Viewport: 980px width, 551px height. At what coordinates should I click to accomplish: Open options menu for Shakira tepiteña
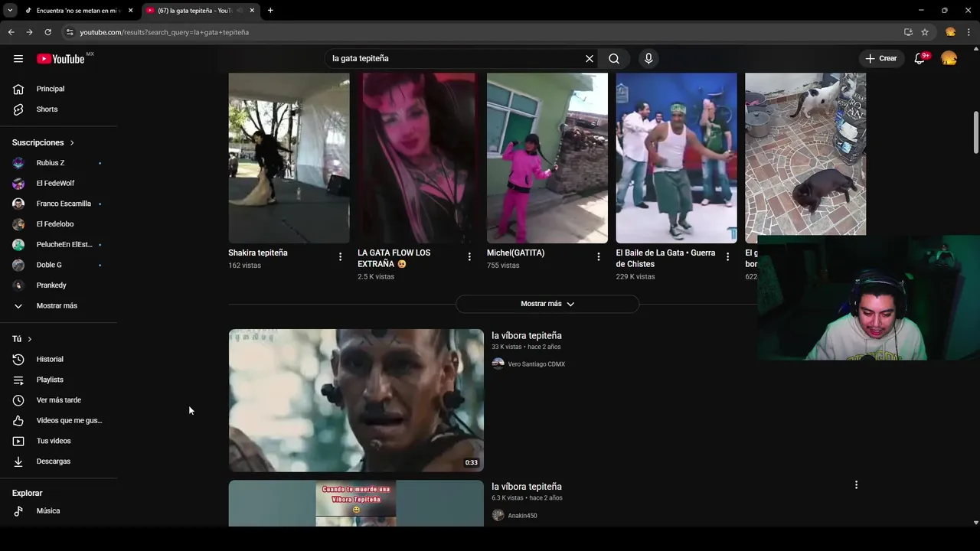[341, 257]
